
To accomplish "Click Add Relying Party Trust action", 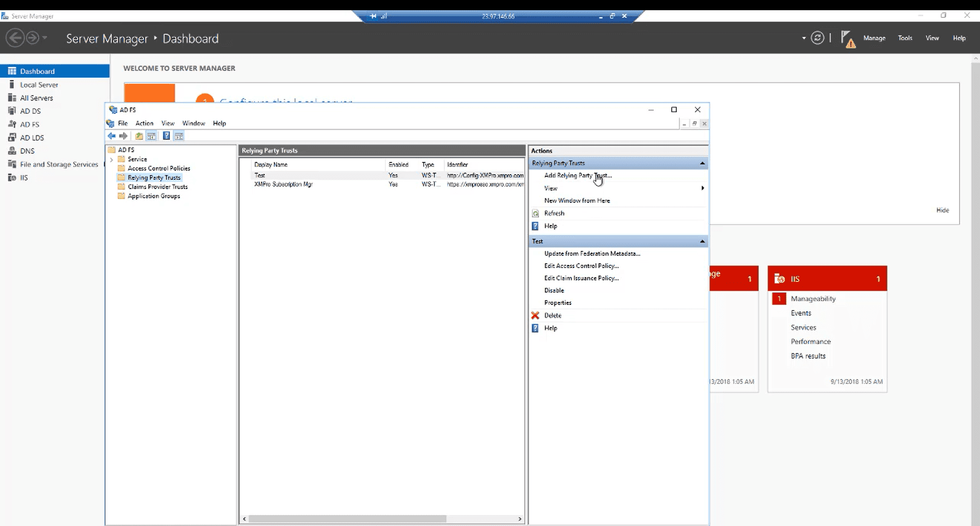I will [578, 176].
